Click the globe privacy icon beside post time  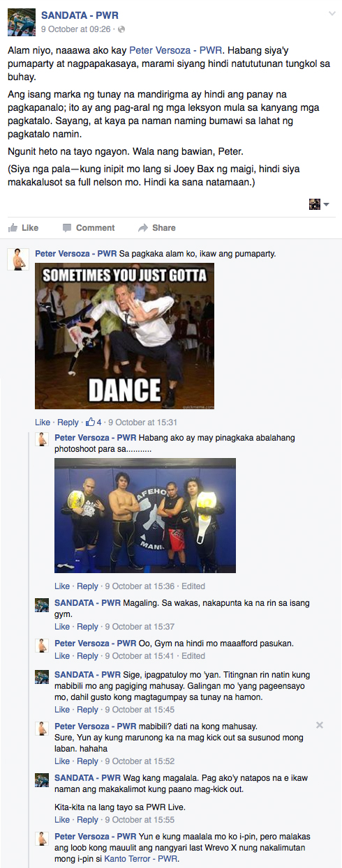coord(122,29)
